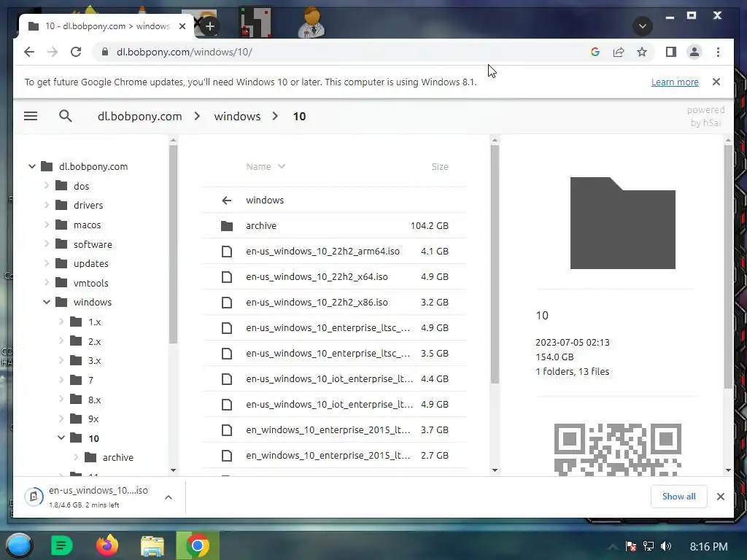Open Chrome side panel

(671, 52)
